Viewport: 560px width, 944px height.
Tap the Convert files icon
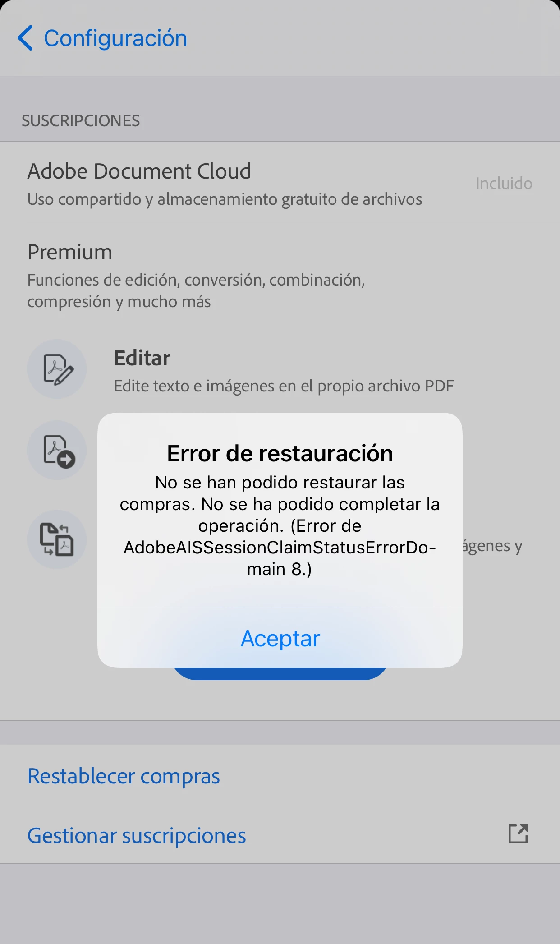click(57, 539)
